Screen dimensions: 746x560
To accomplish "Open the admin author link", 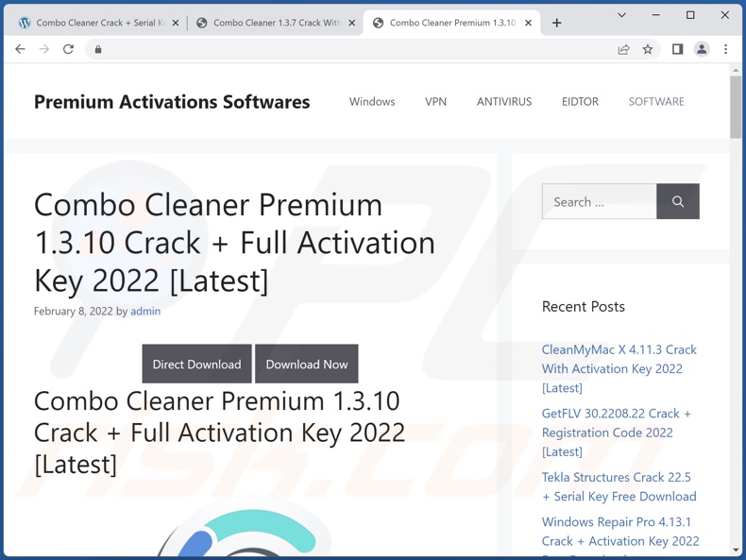I will 145,311.
